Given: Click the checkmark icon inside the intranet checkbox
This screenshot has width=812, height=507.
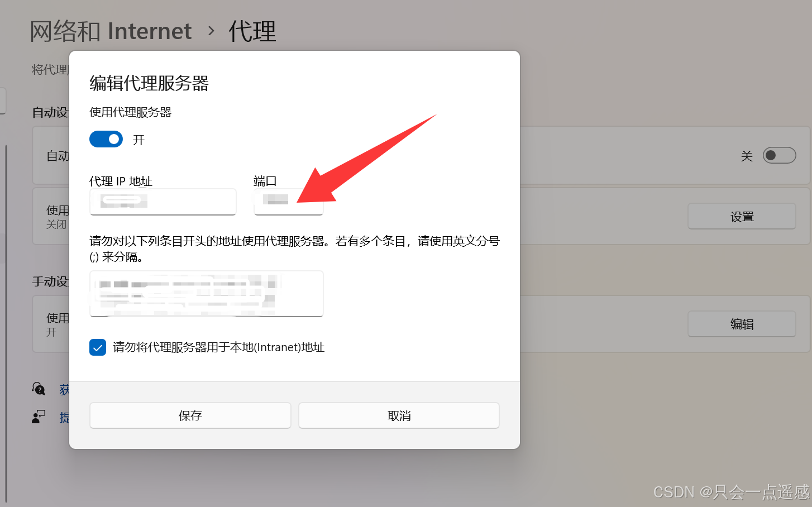Looking at the screenshot, I should pos(98,347).
